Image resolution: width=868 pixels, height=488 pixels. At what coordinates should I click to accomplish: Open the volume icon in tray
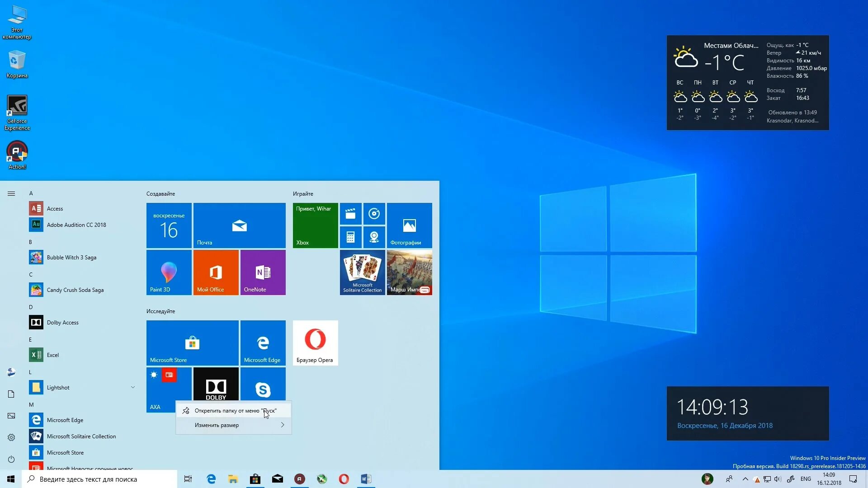778,479
